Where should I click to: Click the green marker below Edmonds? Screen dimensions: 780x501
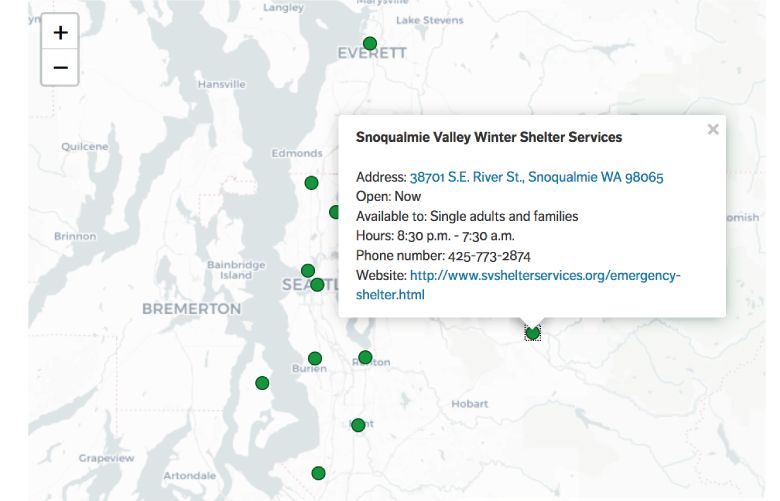point(311,183)
